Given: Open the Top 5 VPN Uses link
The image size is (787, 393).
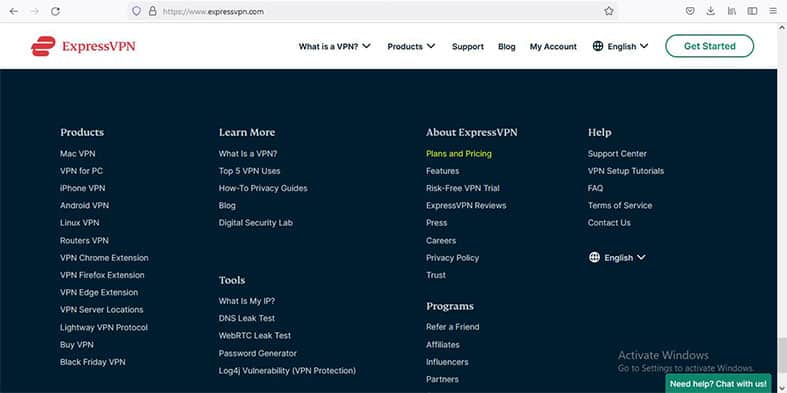Looking at the screenshot, I should pos(249,171).
